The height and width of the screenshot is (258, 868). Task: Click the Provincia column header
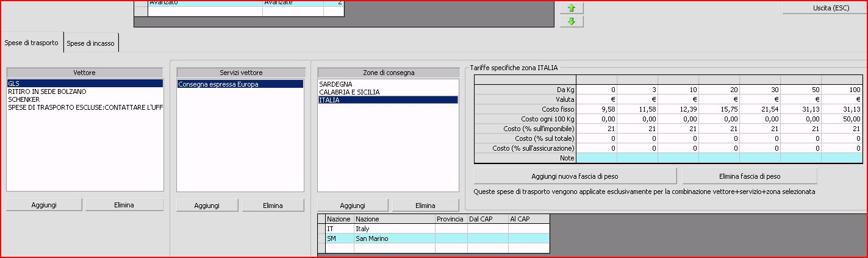tap(451, 219)
